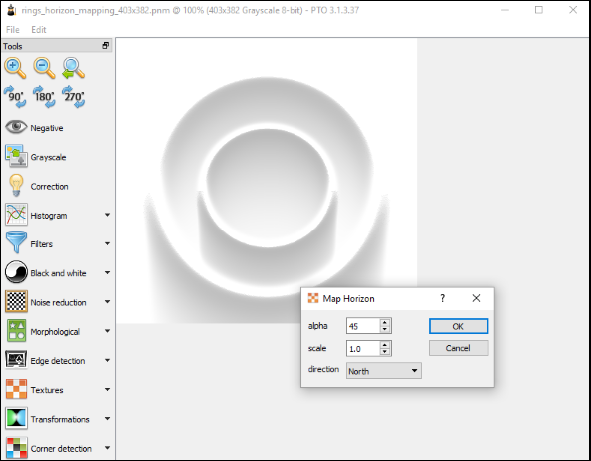
Task: Click the rings image on the canvas
Action: (x=266, y=181)
